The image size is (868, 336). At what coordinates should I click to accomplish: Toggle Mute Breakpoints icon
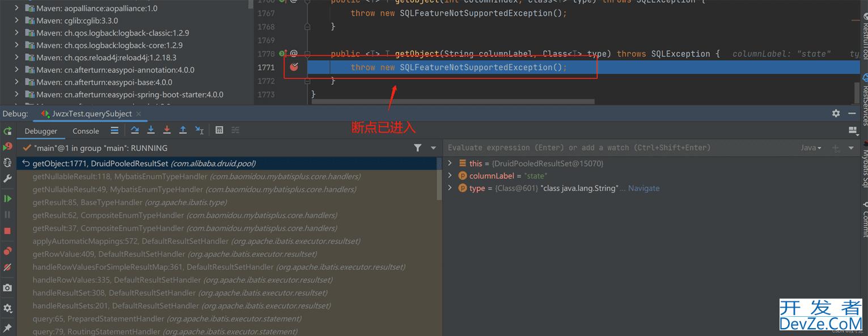7,267
